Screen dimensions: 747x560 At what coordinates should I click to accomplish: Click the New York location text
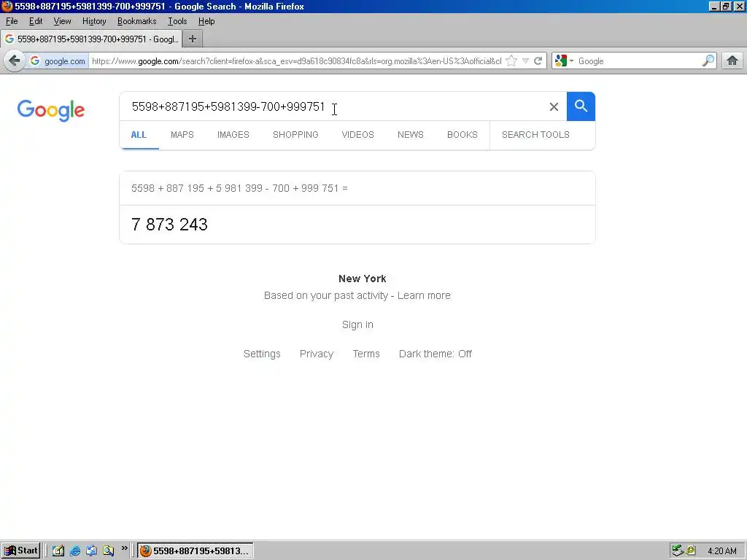(362, 279)
